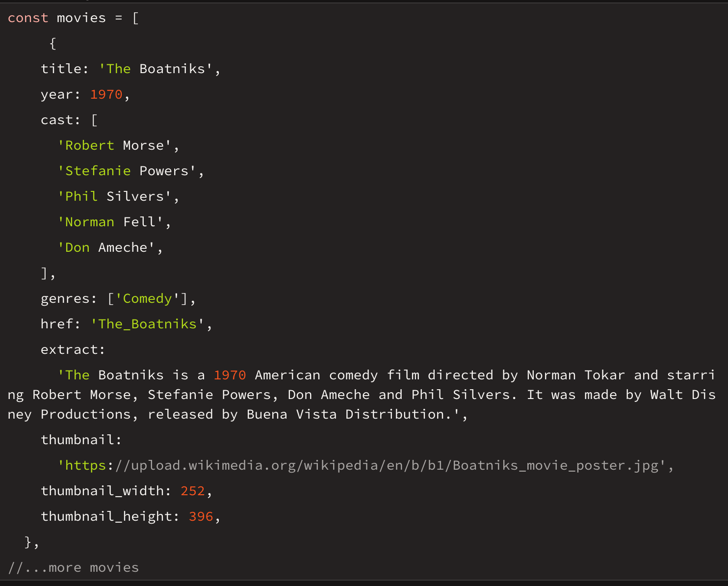The image size is (728, 586).
Task: Click the 'const' keyword
Action: [x=28, y=18]
